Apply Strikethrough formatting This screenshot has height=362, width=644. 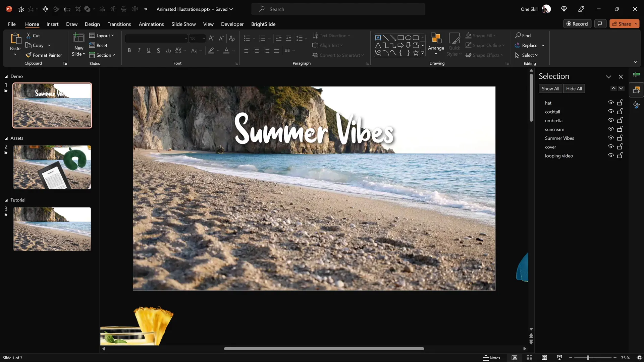(168, 50)
